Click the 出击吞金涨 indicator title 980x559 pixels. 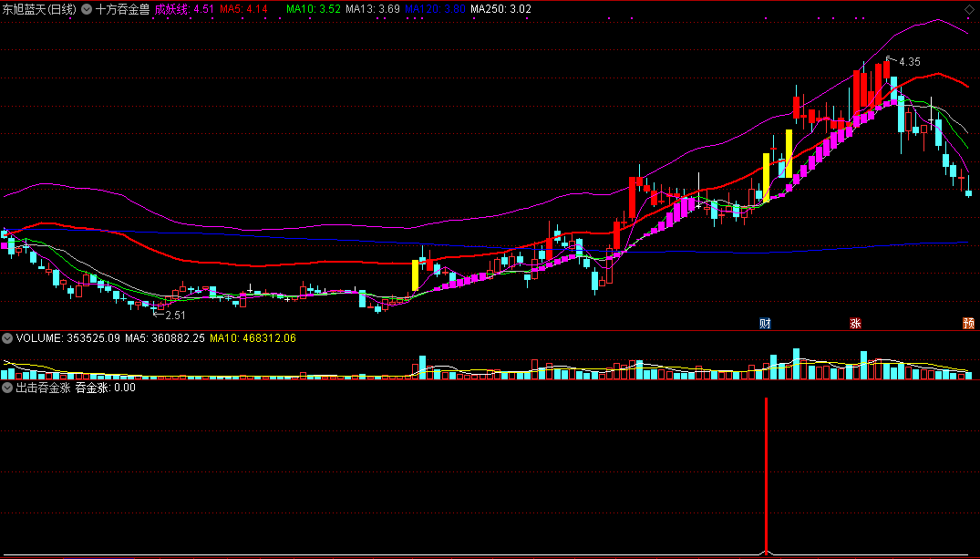[x=43, y=388]
